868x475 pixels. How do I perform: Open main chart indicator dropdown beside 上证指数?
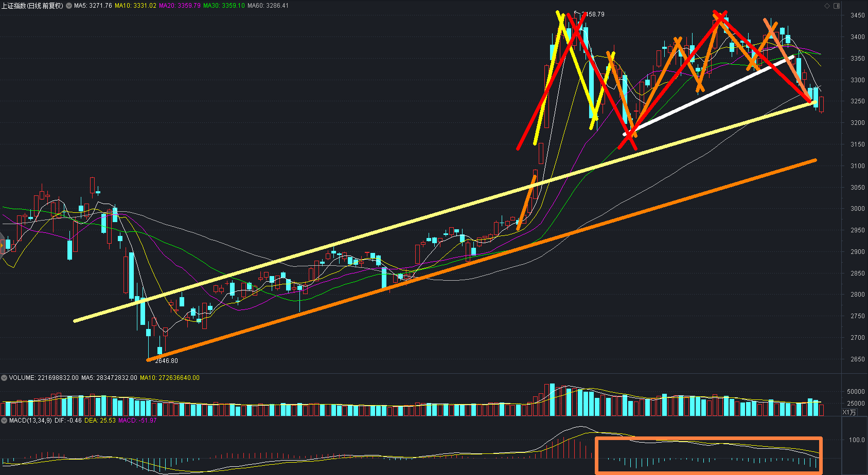69,6
